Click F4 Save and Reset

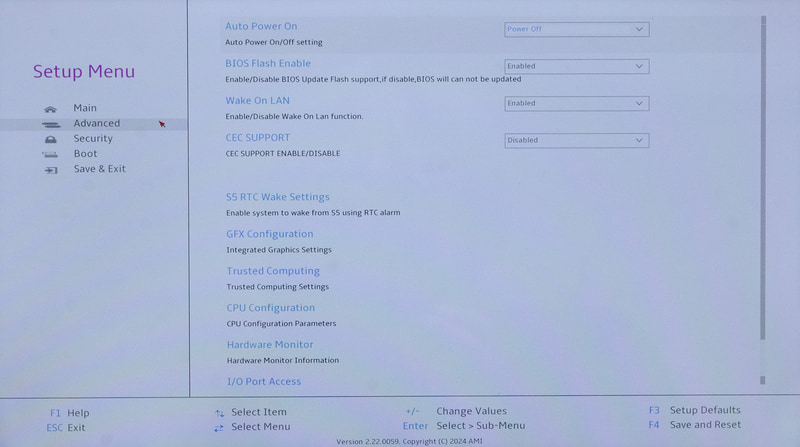694,425
